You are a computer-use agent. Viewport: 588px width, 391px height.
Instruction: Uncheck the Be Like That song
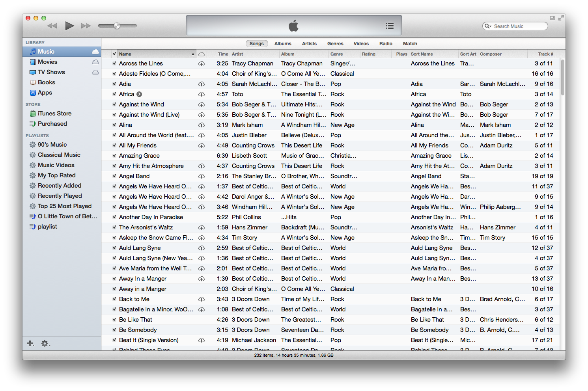[x=114, y=320]
